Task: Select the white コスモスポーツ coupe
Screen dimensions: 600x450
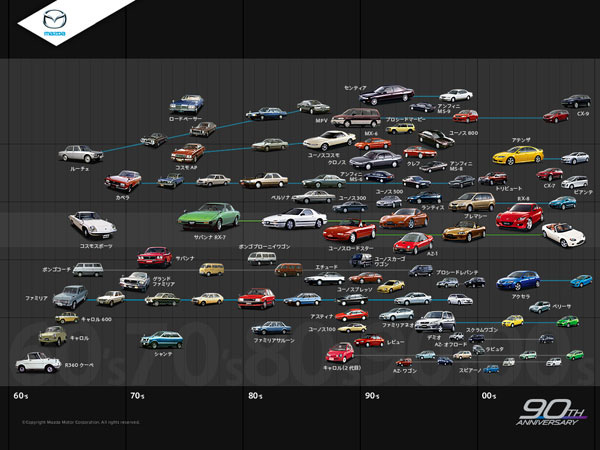Action: (93, 225)
